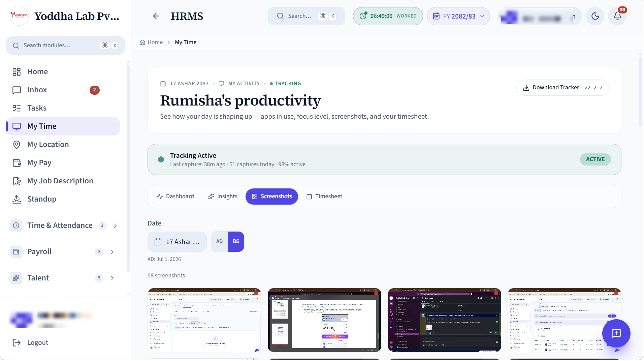Click the top Search field
The width and height of the screenshot is (644, 361).
click(x=306, y=16)
